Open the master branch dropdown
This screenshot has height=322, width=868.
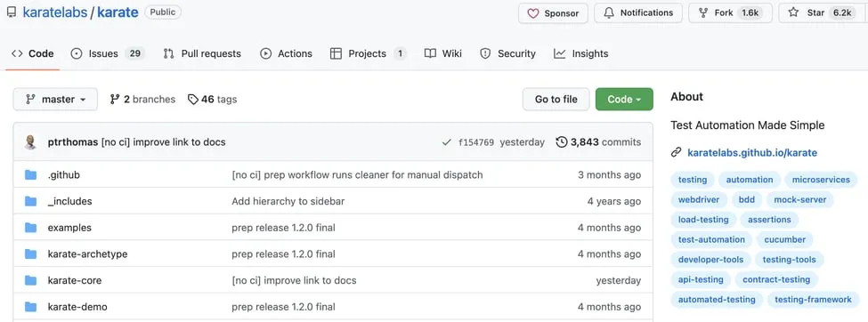55,99
